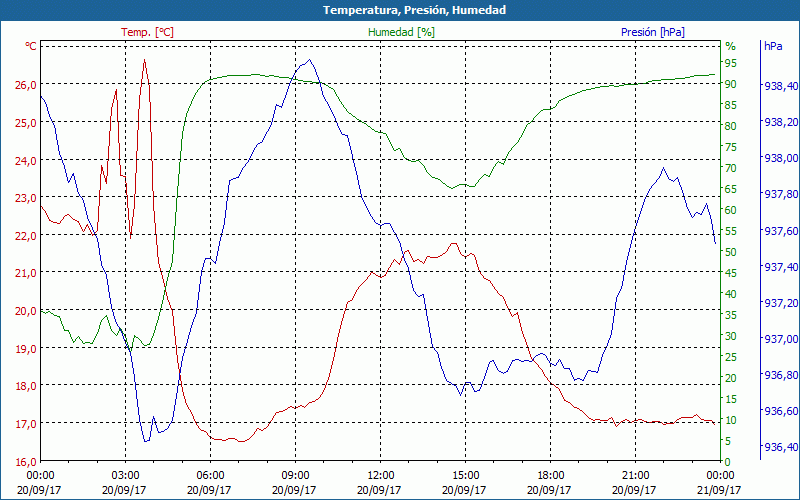This screenshot has width=800, height=500.
Task: Select the 15:00 time axis label
Action: (465, 476)
